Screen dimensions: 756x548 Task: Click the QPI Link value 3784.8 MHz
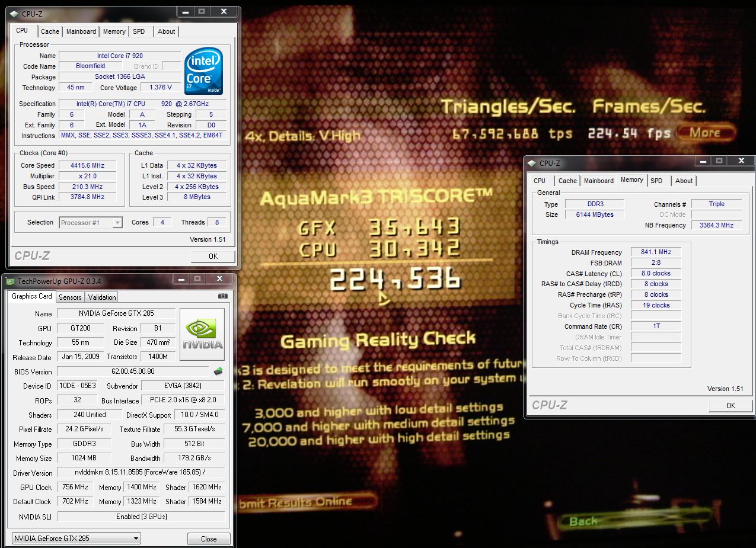point(87,197)
